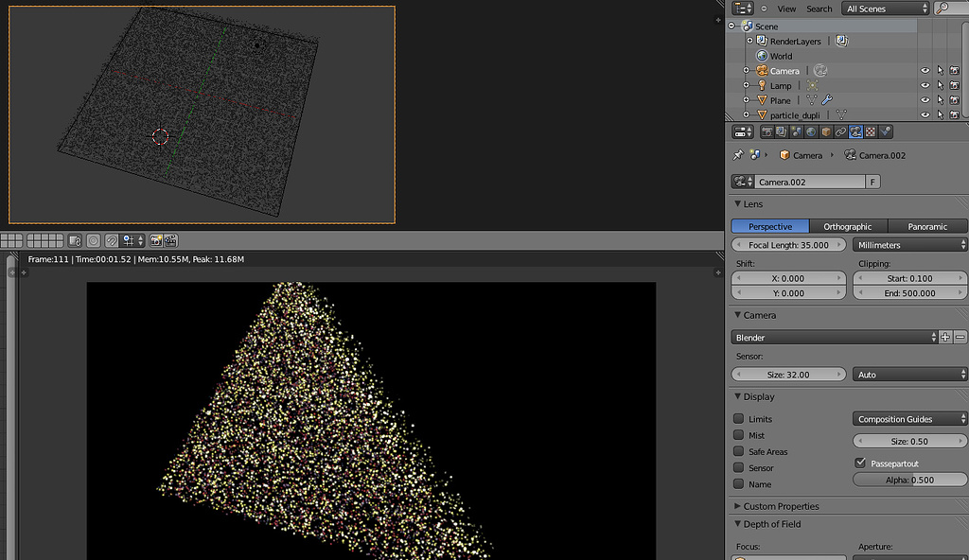The image size is (969, 560).
Task: Enable the Sensor display checkbox
Action: [738, 468]
